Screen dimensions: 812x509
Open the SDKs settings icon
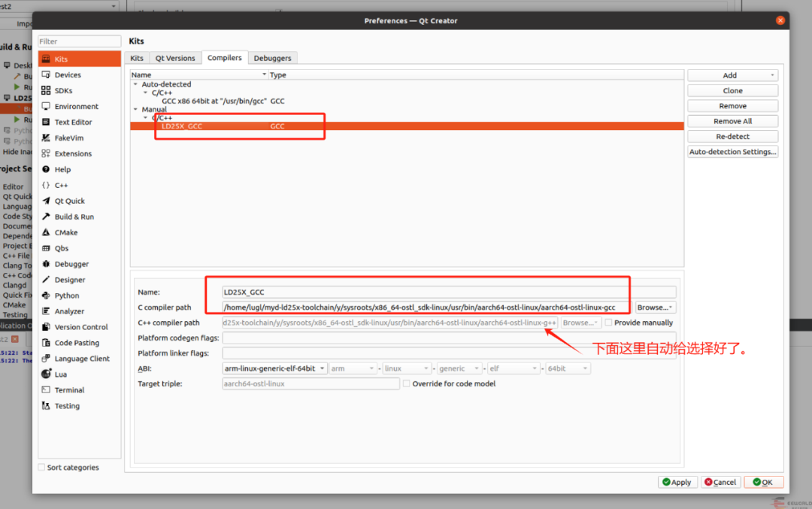click(x=46, y=91)
